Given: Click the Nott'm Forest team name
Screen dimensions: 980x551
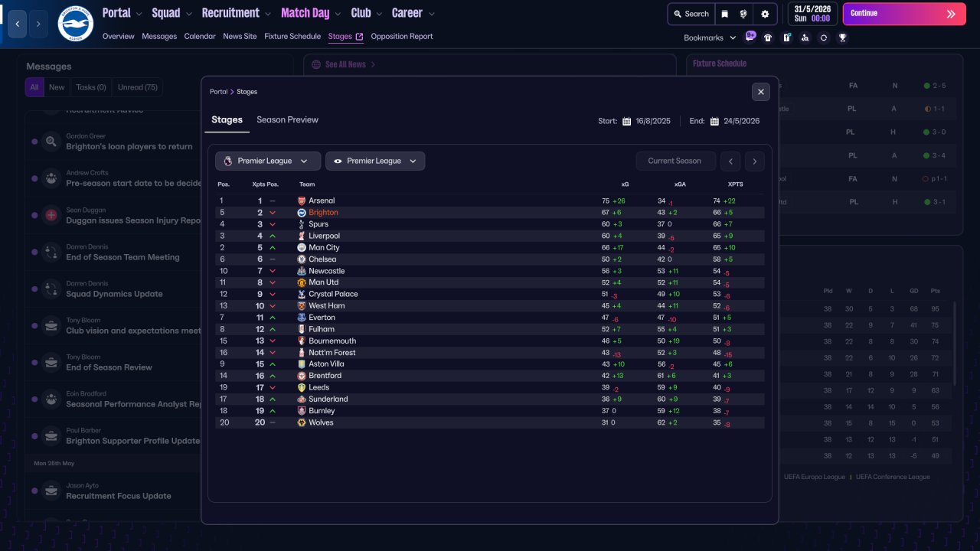Looking at the screenshot, I should pos(332,353).
